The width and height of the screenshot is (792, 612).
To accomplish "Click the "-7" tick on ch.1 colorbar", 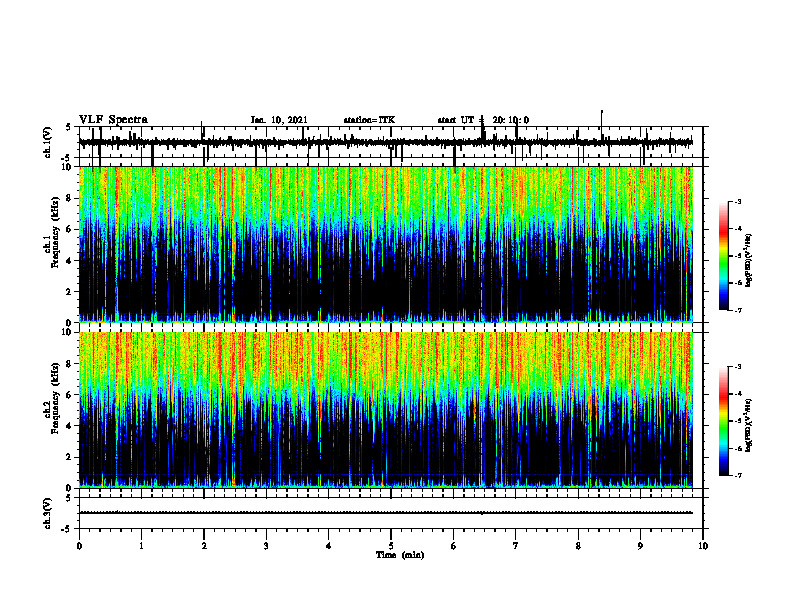I will (738, 310).
